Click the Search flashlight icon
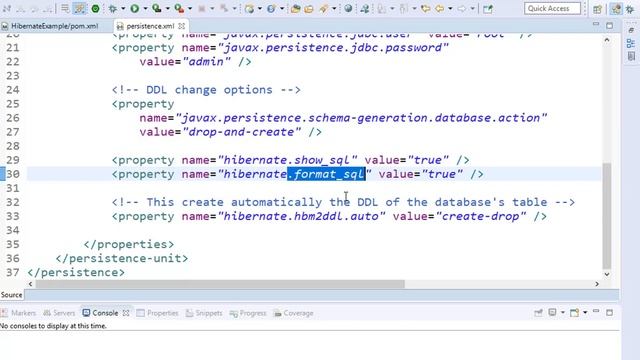This screenshot has height=360, width=640. (x=324, y=9)
